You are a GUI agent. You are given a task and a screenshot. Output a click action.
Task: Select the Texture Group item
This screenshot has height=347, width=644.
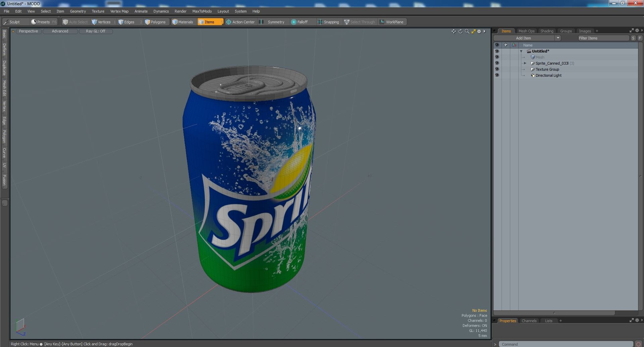pyautogui.click(x=547, y=69)
